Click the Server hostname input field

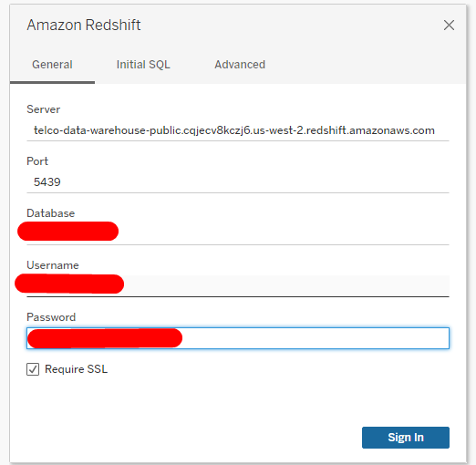[238, 130]
